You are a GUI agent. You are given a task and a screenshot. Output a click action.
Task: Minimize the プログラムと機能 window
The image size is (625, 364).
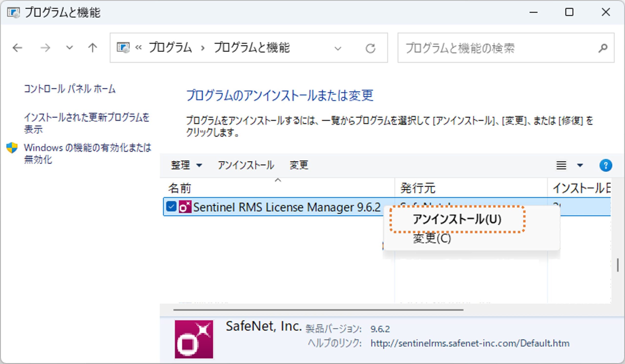coord(533,12)
